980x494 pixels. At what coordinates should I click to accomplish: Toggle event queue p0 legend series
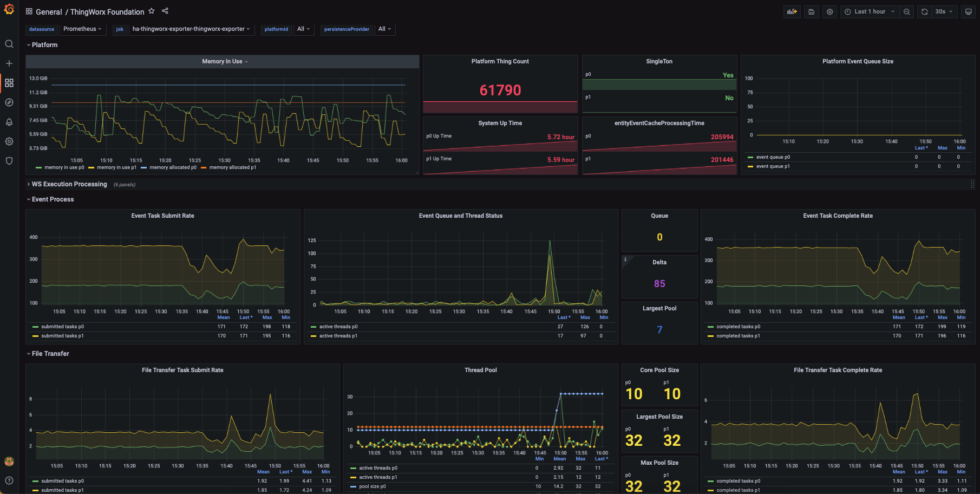[x=773, y=157]
